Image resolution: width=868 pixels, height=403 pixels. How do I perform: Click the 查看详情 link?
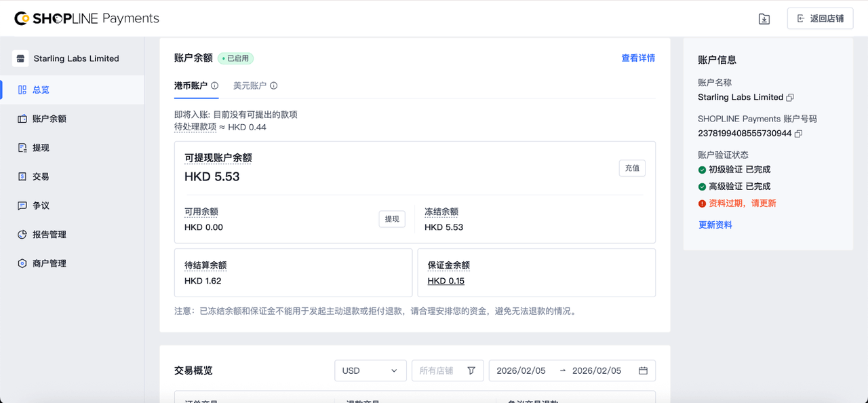tap(638, 58)
